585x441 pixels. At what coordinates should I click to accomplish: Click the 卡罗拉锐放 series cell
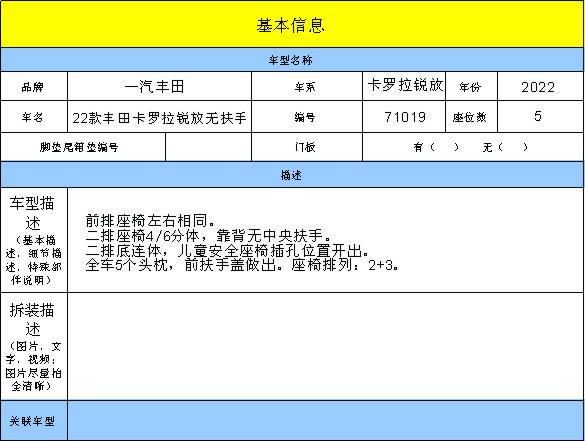coord(404,86)
